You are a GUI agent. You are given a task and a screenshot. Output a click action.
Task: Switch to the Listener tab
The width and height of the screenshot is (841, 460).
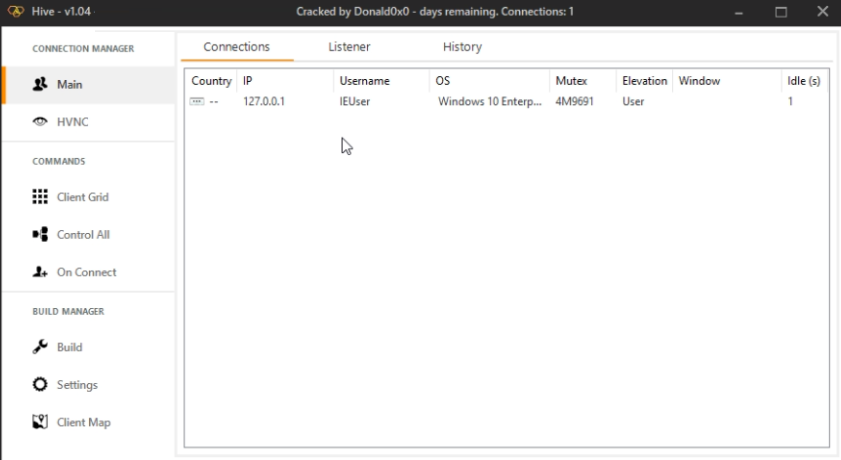(349, 47)
